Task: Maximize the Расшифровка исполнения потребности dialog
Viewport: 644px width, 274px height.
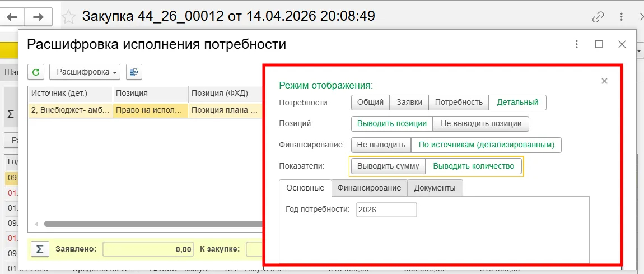Action: (599, 44)
